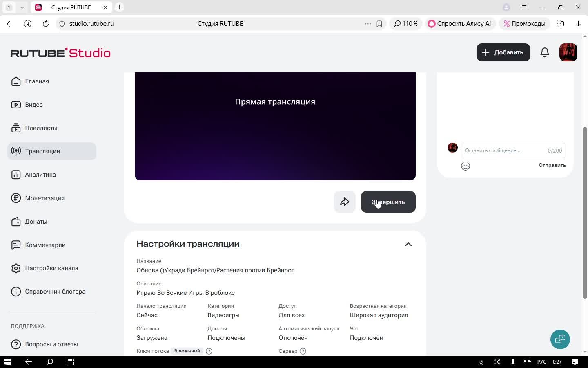
Task: Bookmark this page with bookmark icon
Action: [379, 24]
